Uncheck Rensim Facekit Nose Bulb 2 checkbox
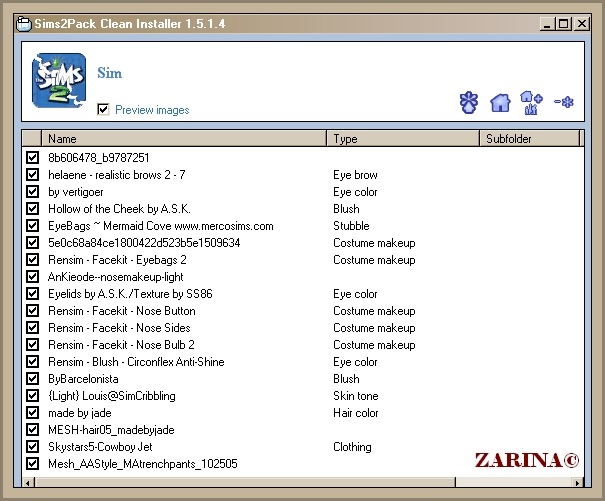This screenshot has height=501, width=605. (x=32, y=344)
